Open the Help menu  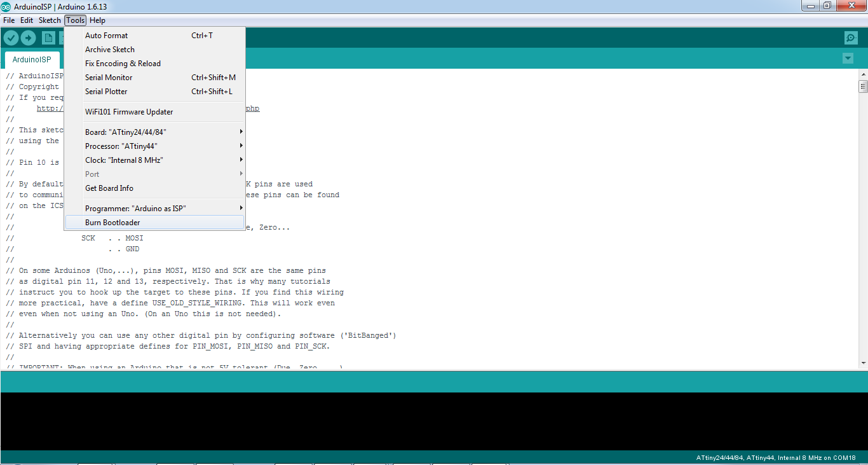(97, 20)
